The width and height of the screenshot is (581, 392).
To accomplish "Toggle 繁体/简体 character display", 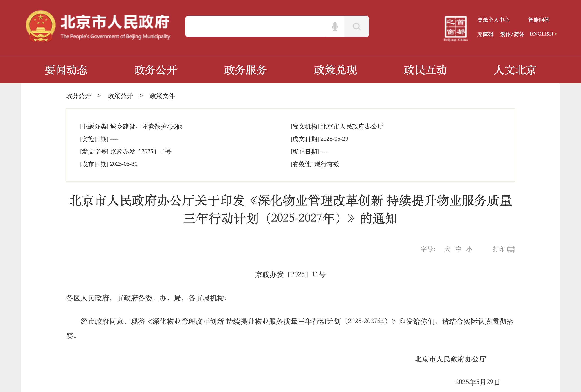I will click(x=512, y=34).
